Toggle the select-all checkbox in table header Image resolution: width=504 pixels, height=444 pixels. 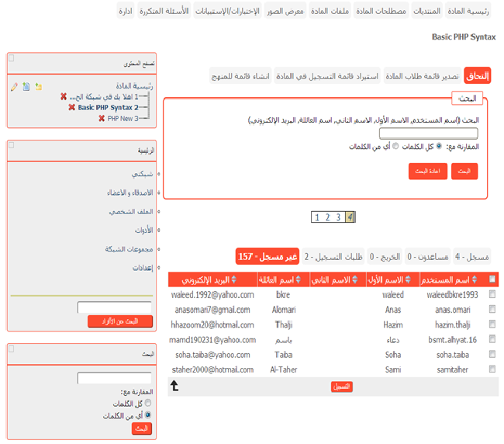(x=492, y=279)
